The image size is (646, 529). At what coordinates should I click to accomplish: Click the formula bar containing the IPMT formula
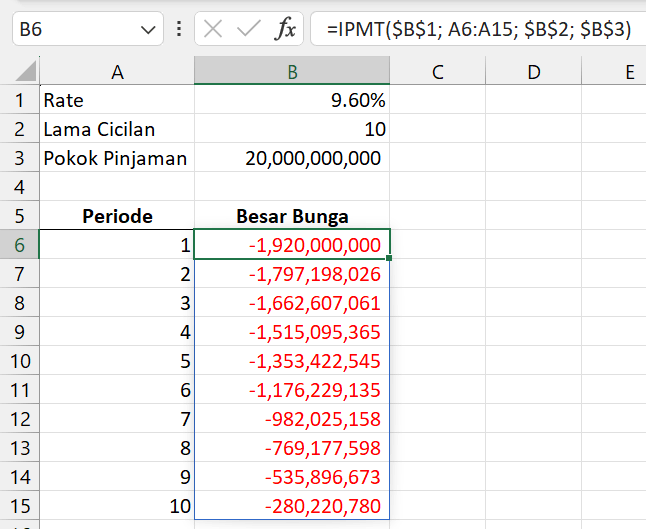(x=478, y=29)
